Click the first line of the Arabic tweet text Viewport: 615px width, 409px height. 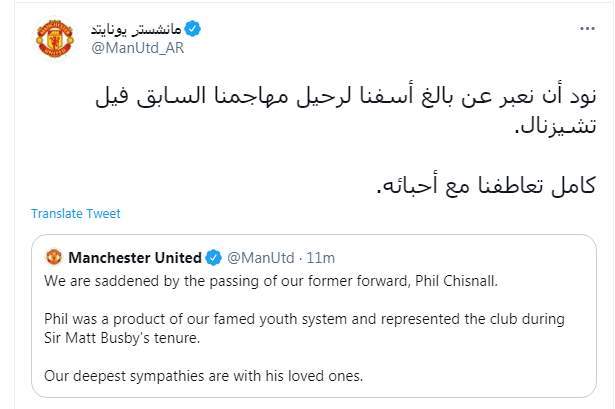point(340,97)
